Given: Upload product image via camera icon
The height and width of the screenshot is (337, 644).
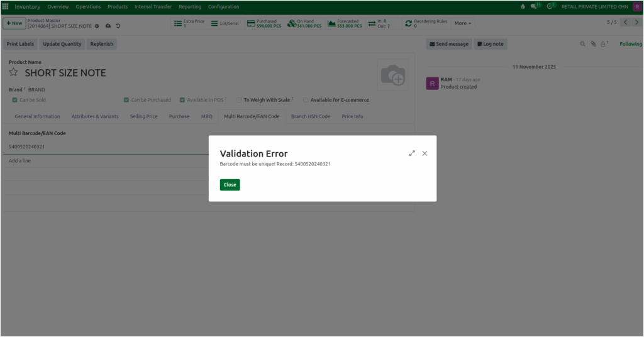Looking at the screenshot, I should pyautogui.click(x=393, y=75).
